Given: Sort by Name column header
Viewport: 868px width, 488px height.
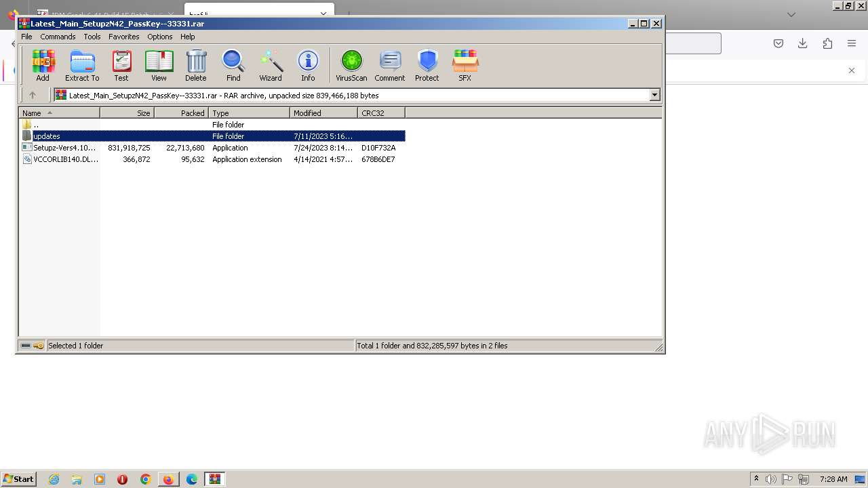Looking at the screenshot, I should click(x=60, y=113).
